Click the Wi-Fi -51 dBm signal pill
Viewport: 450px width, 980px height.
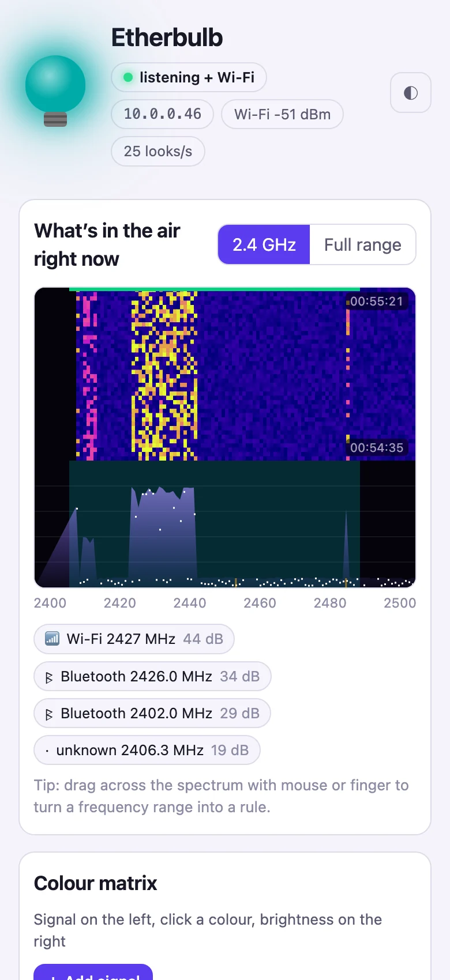[x=282, y=114]
